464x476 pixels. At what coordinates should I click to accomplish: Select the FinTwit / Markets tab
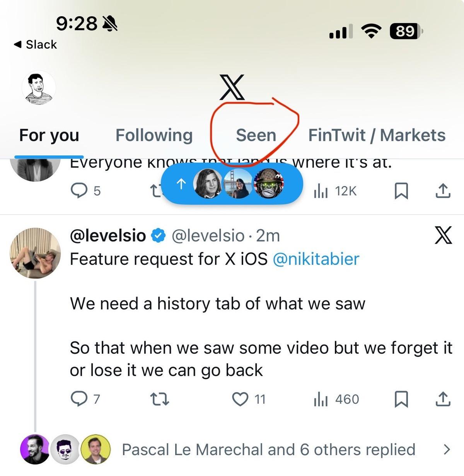(x=377, y=135)
